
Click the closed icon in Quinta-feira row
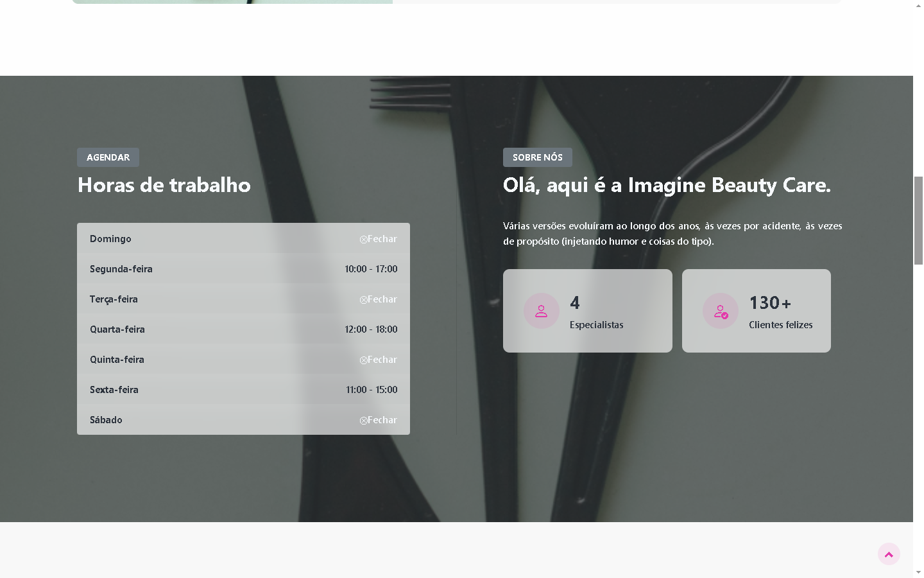tap(364, 360)
